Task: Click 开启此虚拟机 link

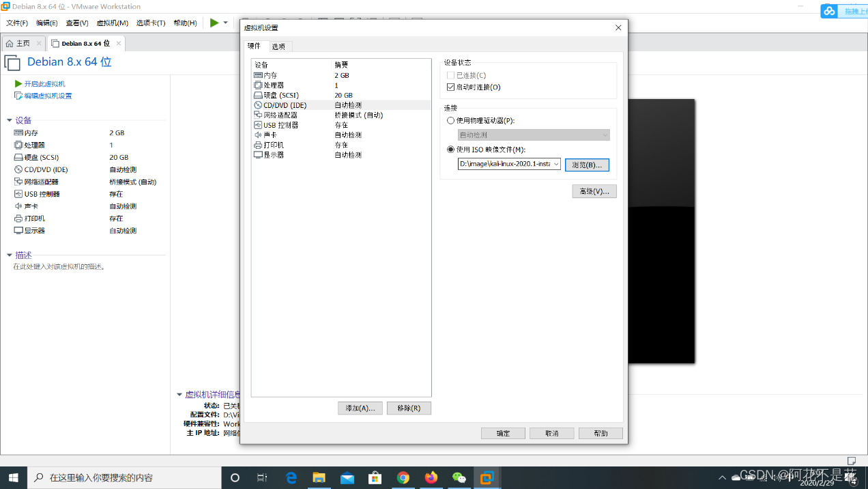Action: click(x=44, y=84)
